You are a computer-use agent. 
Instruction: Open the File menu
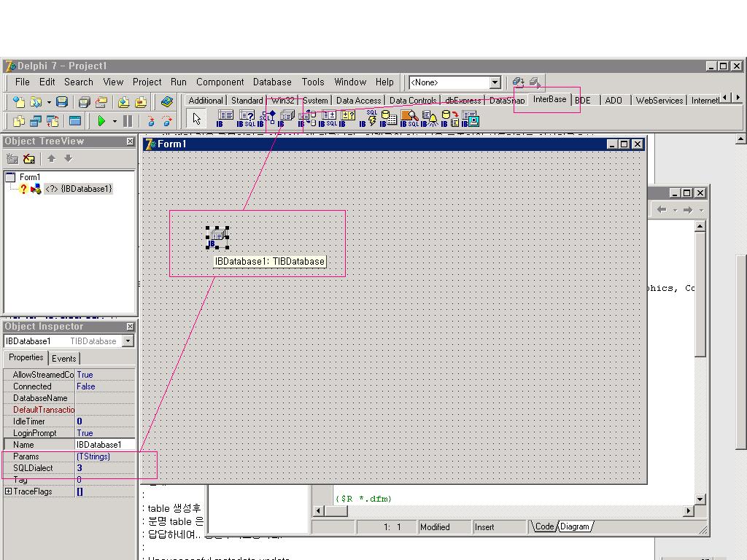(x=23, y=82)
